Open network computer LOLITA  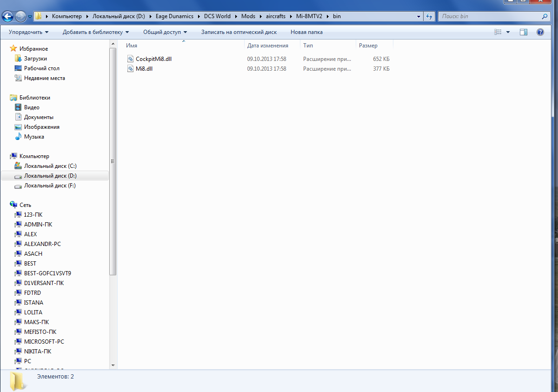pos(33,312)
